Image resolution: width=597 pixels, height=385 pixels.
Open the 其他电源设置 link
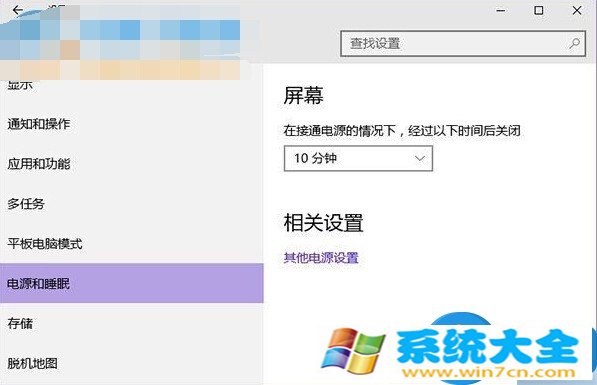pyautogui.click(x=321, y=258)
